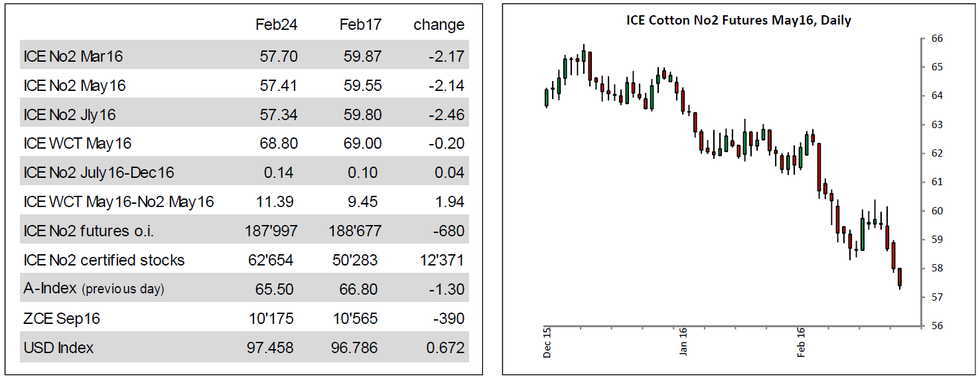Select the change value -0.20

coord(447,143)
